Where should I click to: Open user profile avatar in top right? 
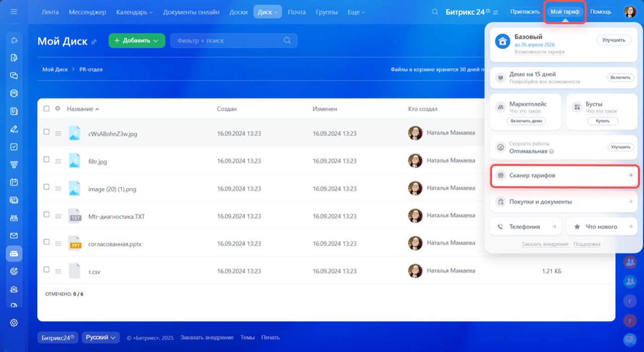tap(630, 12)
